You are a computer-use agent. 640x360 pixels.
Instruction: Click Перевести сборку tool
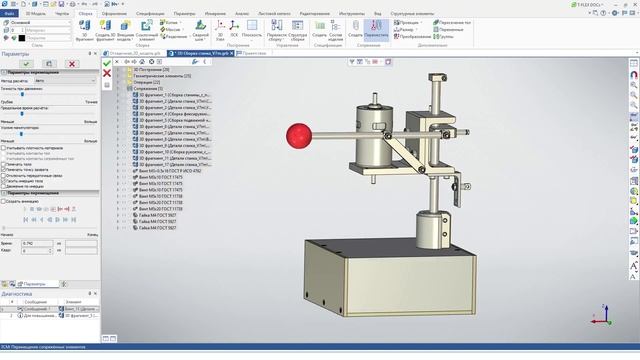(277, 30)
